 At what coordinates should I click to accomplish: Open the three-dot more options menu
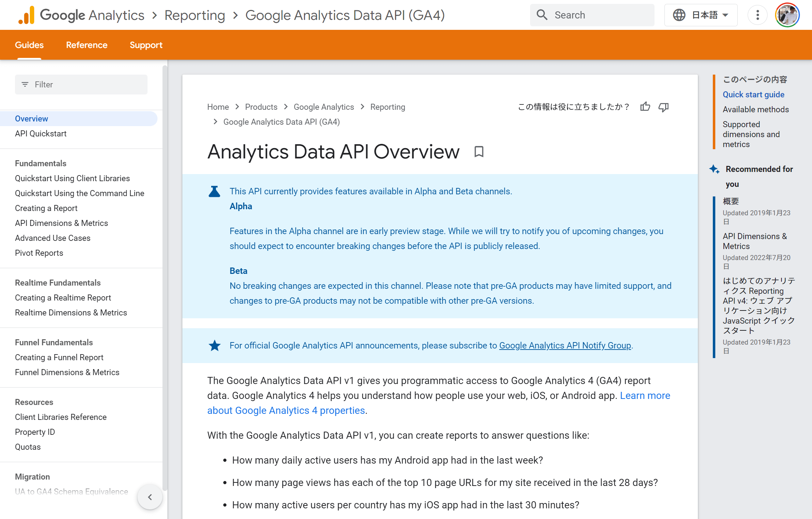(758, 15)
